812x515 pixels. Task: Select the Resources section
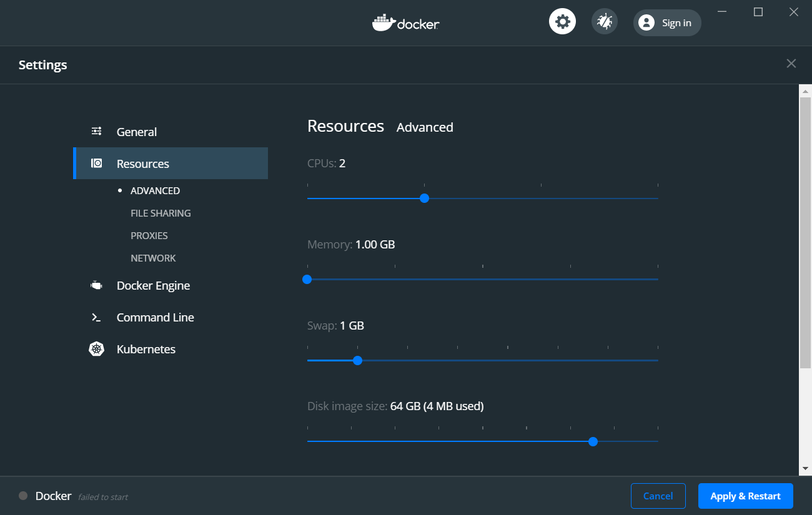tap(171, 164)
